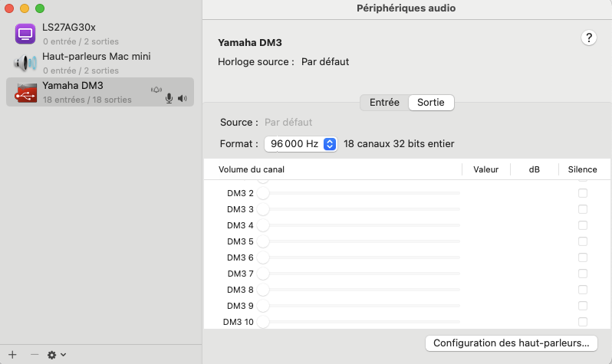
Task: Click the speaker output icon on Yamaha DM3
Action: tap(183, 99)
